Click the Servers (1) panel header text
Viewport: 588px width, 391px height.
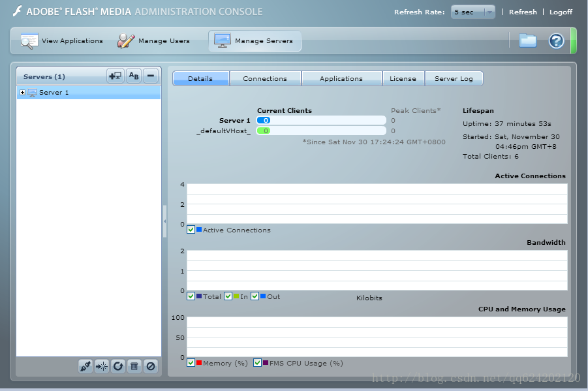click(x=44, y=76)
